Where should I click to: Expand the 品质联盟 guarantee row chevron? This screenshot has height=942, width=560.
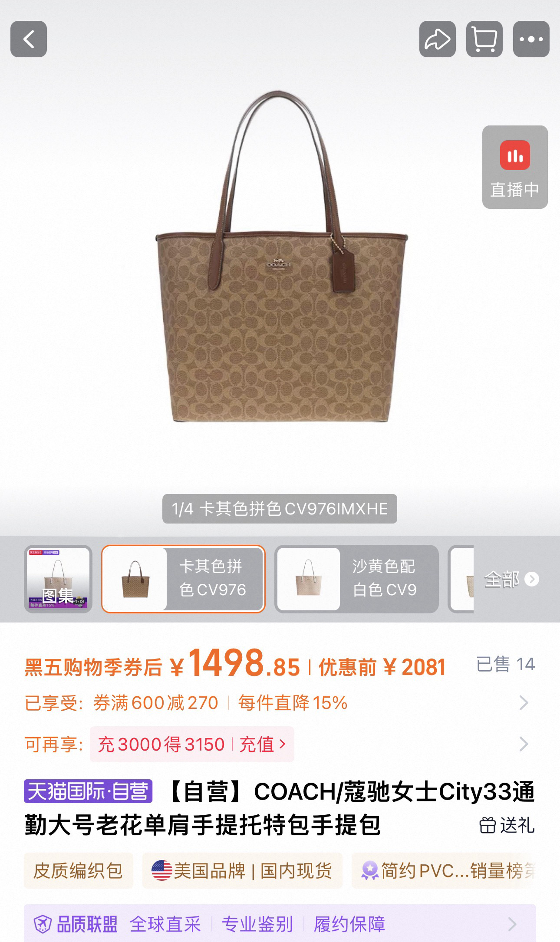[x=512, y=924]
